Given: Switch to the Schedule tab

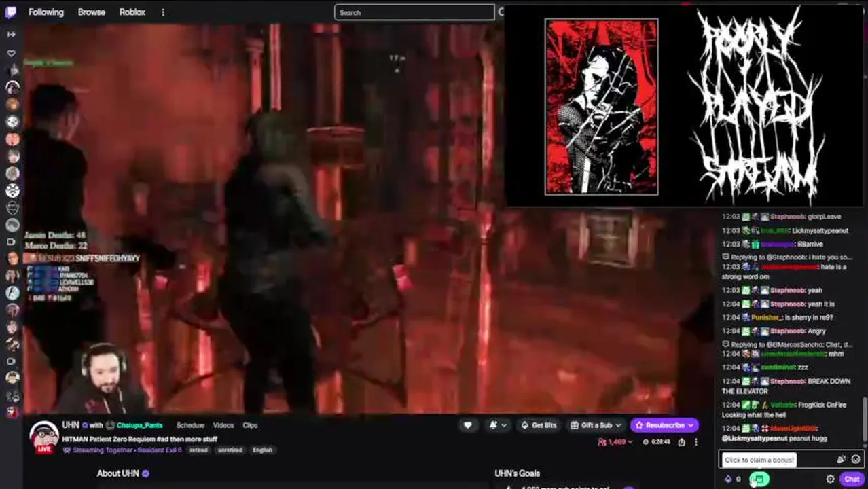Looking at the screenshot, I should pos(190,425).
